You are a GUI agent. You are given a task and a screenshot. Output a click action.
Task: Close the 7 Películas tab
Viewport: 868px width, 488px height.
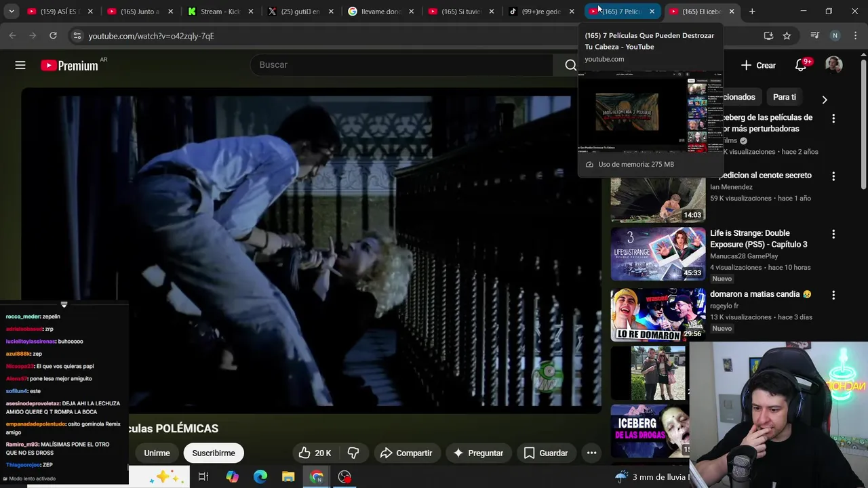(x=652, y=12)
